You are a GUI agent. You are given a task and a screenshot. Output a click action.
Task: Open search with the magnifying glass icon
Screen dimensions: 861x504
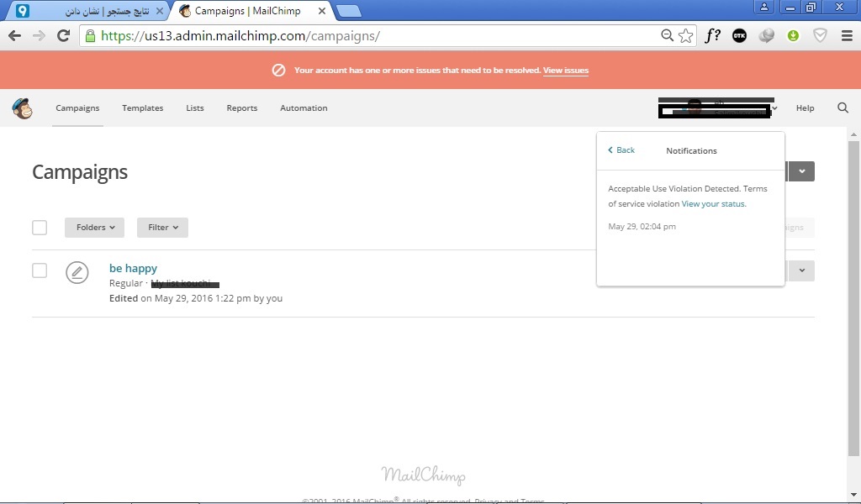click(843, 108)
